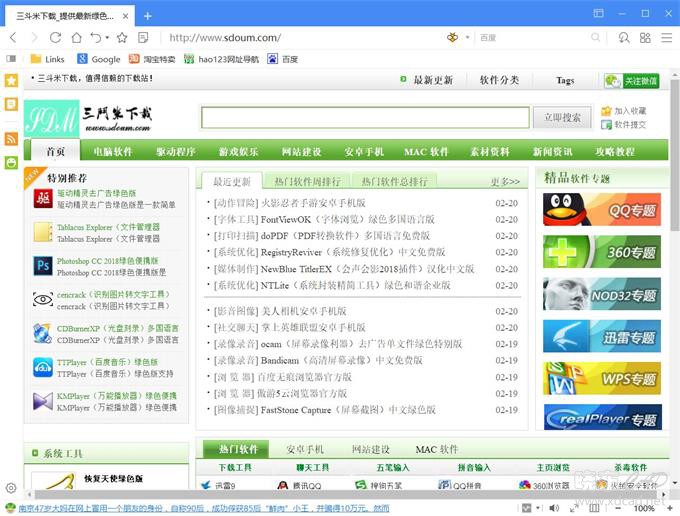The image size is (680, 516).
Task: Open the Tablacus Explorer folder icon
Action: [43, 232]
